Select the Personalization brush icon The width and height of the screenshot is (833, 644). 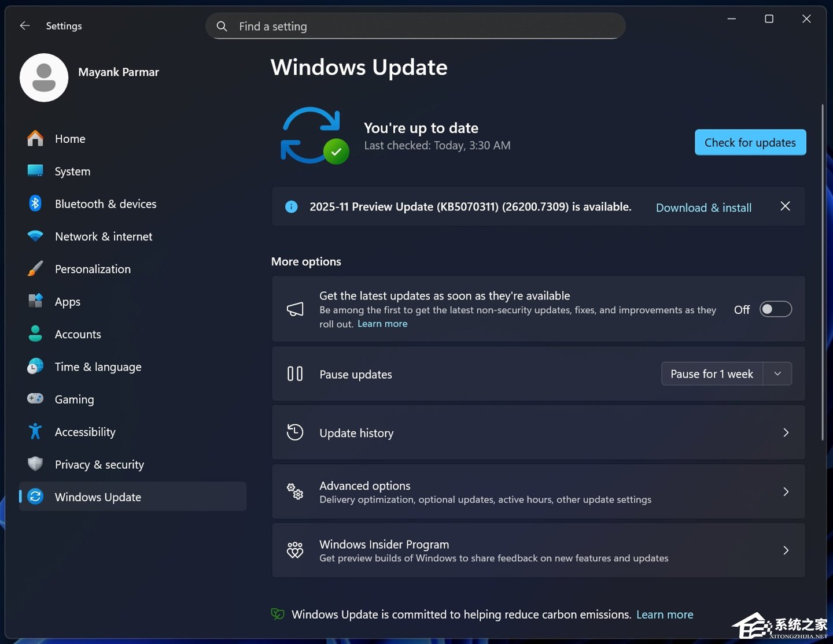tap(35, 268)
